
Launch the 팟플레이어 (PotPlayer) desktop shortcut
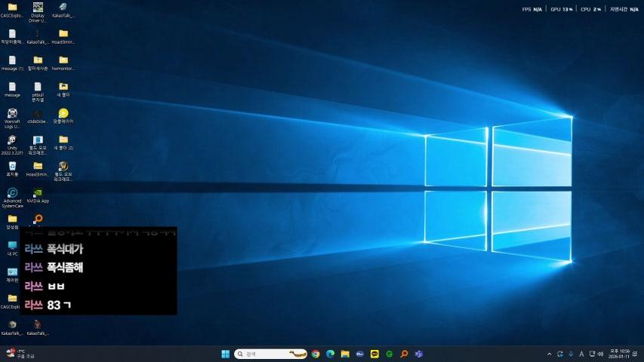(63, 114)
